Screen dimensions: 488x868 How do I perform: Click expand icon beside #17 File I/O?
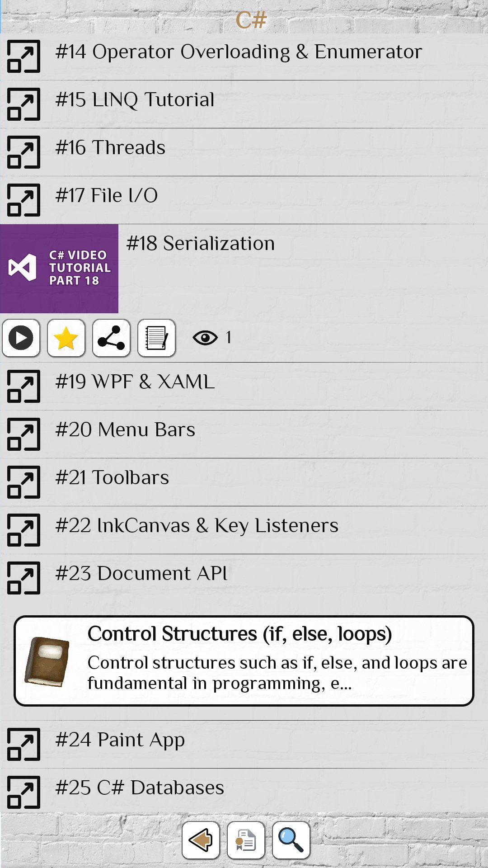click(x=23, y=200)
